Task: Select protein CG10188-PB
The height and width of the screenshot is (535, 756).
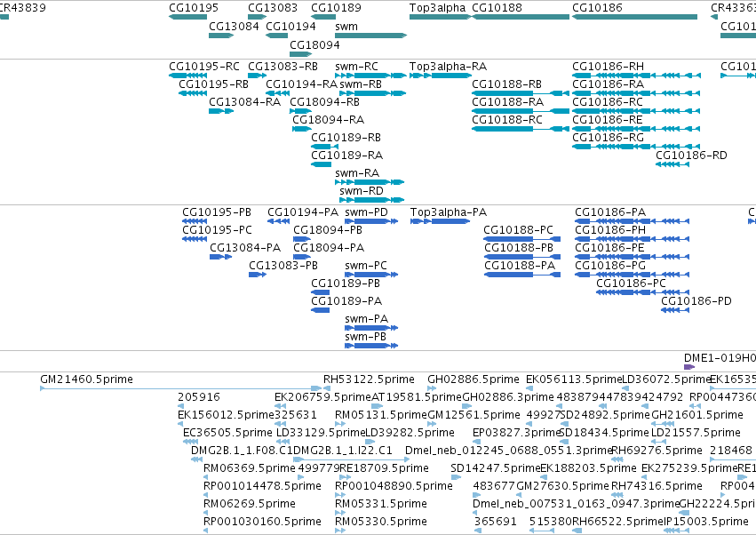Action: [522, 257]
